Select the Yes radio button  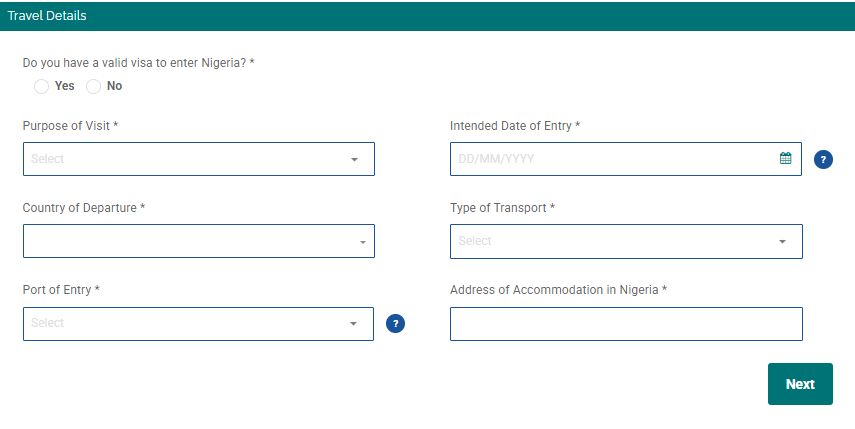pos(41,86)
